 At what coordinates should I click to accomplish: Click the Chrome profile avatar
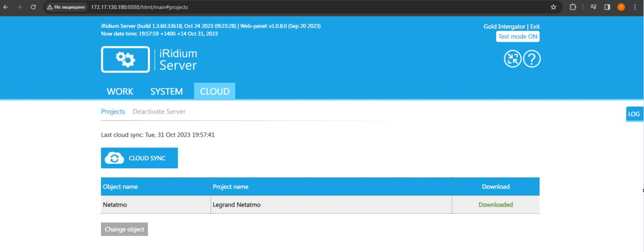621,7
